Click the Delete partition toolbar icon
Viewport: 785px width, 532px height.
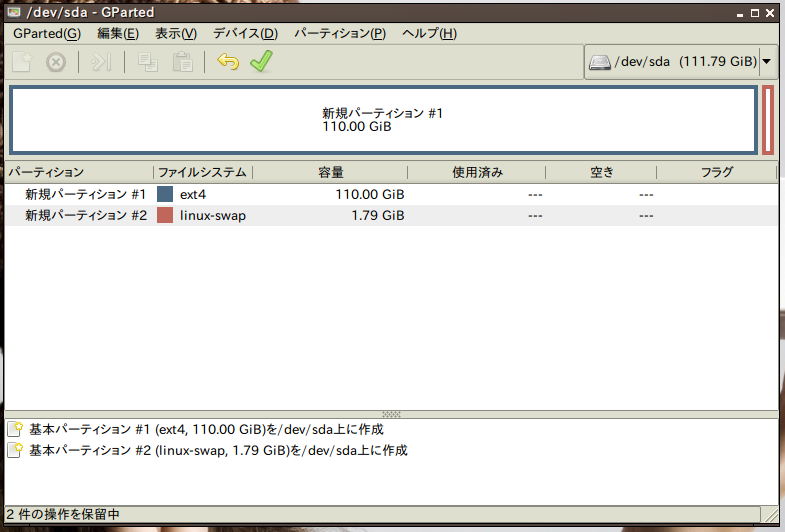[56, 62]
